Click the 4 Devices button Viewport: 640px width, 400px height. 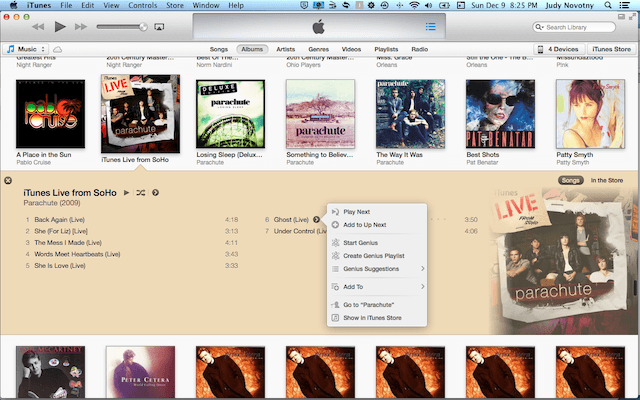[559, 49]
